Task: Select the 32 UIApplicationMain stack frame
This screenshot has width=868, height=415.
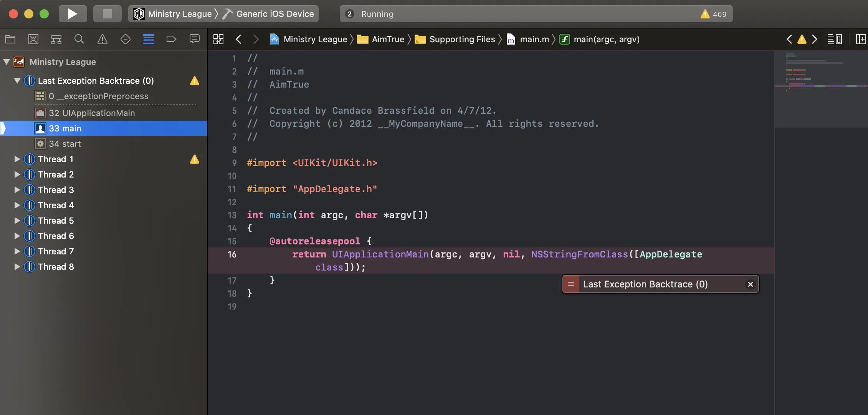Action: [92, 113]
